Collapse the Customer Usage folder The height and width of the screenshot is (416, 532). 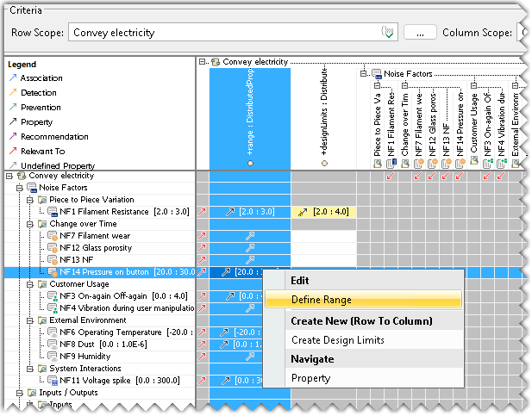click(x=30, y=284)
